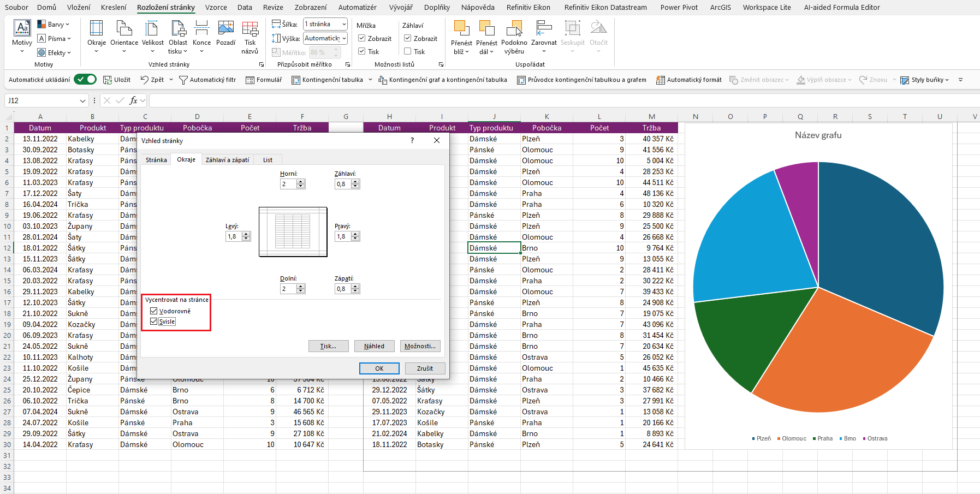Screen dimensions: 980x494
Task: Open the Styly buňky dropdown
Action: coord(924,80)
